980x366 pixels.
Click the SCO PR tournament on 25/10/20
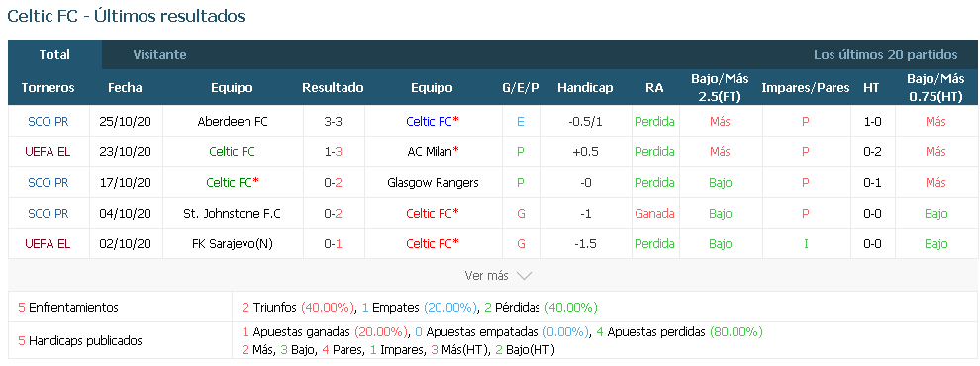49,121
